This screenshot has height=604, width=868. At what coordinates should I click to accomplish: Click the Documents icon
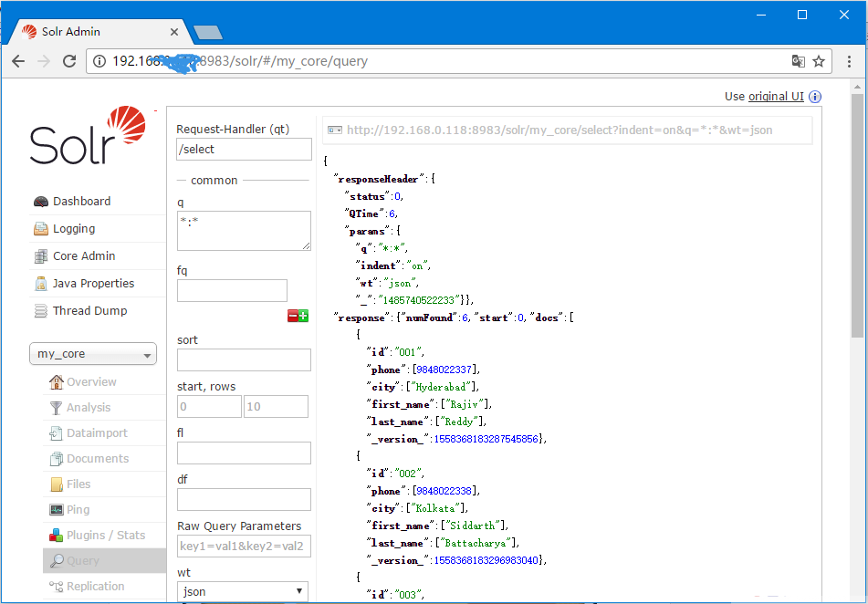[x=56, y=458]
